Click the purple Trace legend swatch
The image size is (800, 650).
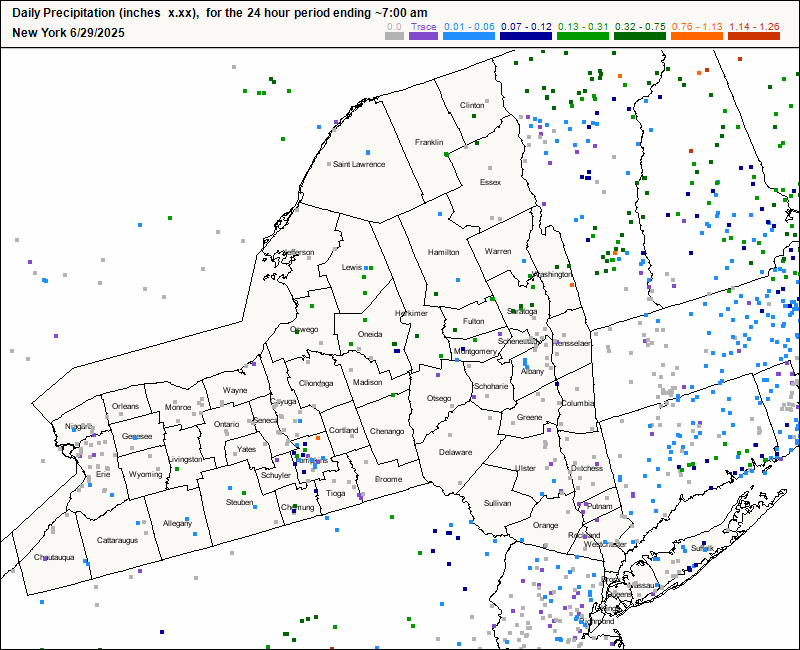423,36
